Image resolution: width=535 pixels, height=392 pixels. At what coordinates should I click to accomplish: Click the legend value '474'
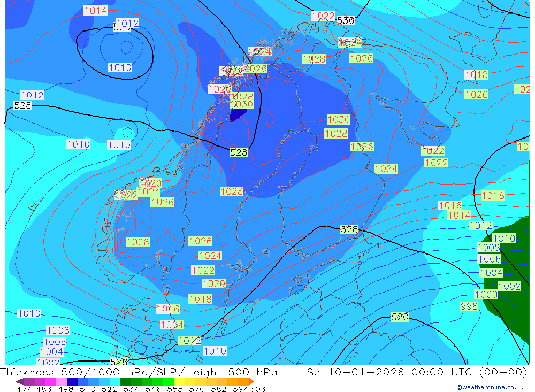24,389
